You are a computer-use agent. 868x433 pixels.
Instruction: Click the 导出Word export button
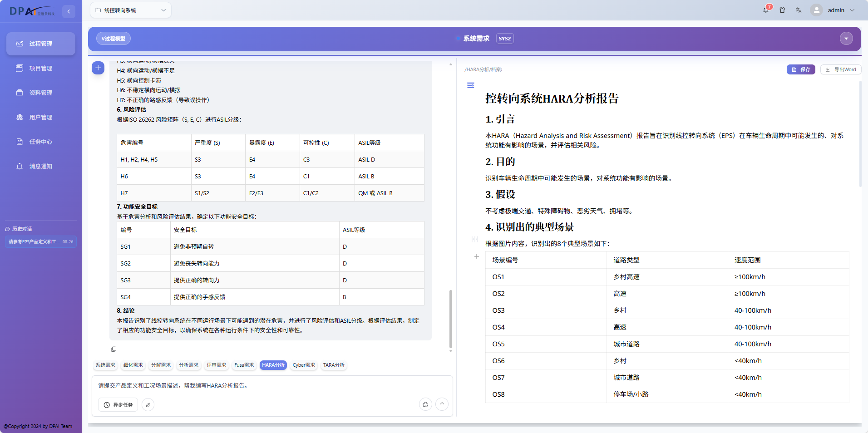(841, 69)
